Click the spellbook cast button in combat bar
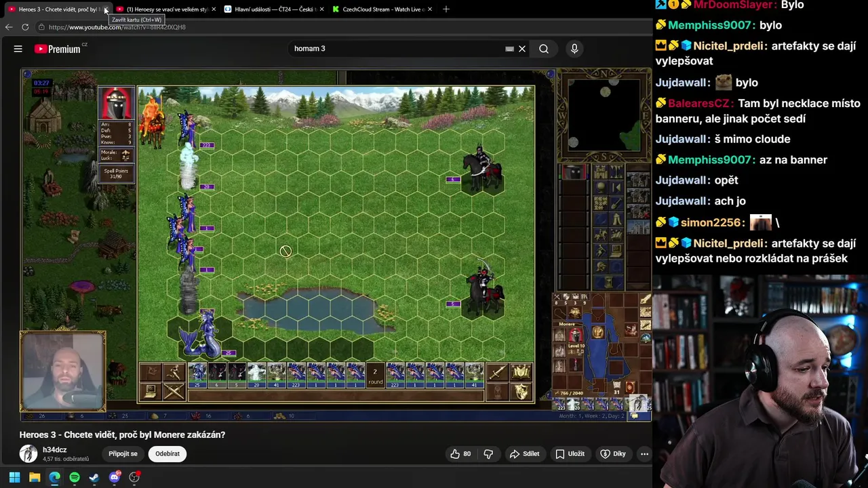 click(x=521, y=372)
